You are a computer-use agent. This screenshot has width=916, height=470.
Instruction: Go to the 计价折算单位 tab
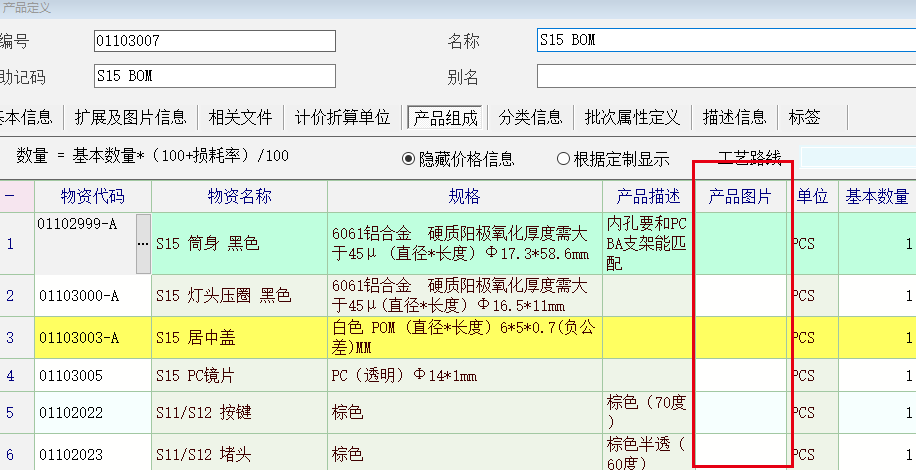click(342, 118)
